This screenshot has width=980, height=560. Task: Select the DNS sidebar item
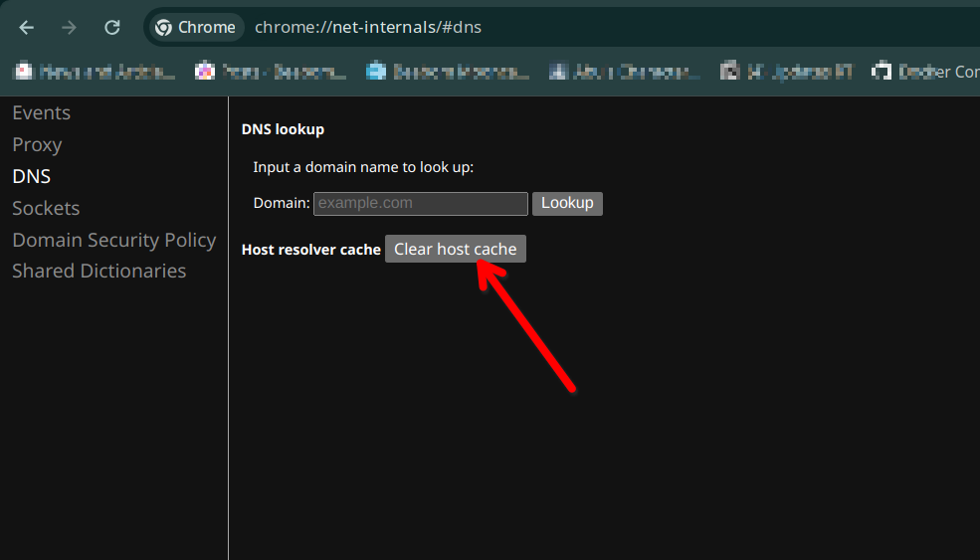[x=31, y=176]
